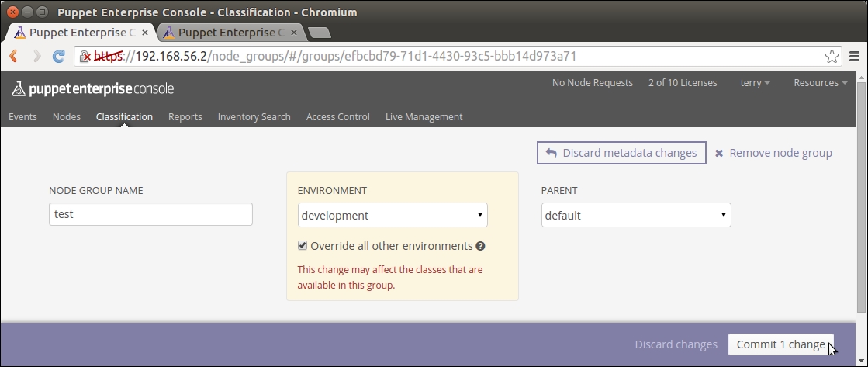The width and height of the screenshot is (868, 367).
Task: Click the browser reload icon
Action: pyautogui.click(x=58, y=56)
